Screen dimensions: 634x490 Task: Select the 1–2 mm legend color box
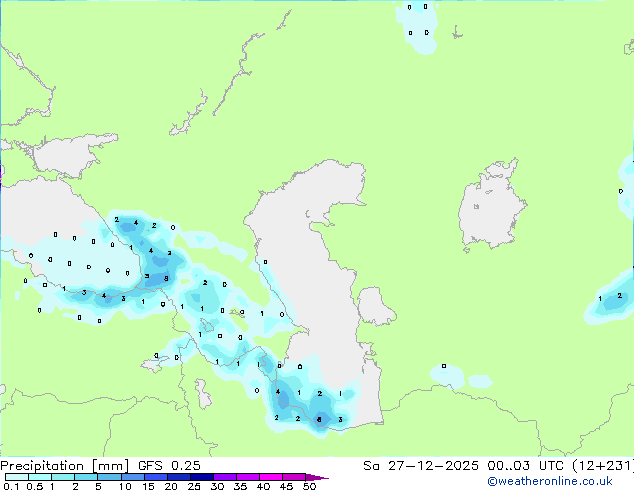click(x=63, y=477)
